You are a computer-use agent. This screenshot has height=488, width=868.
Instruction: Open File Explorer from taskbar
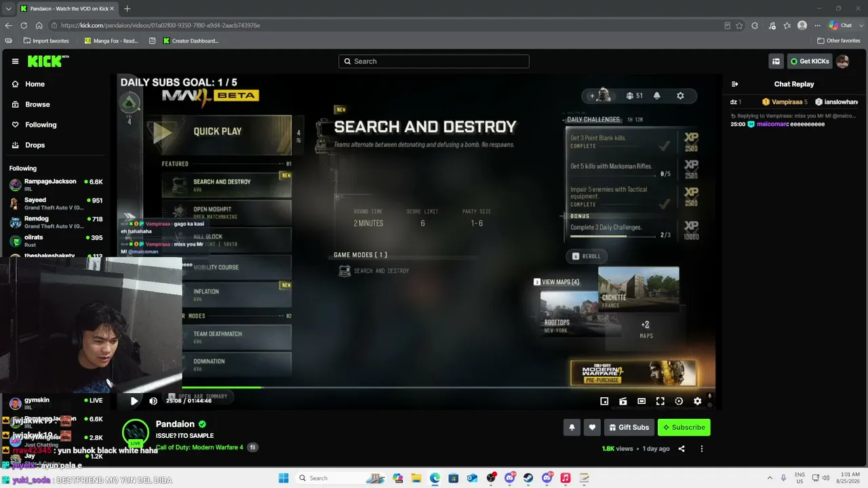pyautogui.click(x=416, y=478)
